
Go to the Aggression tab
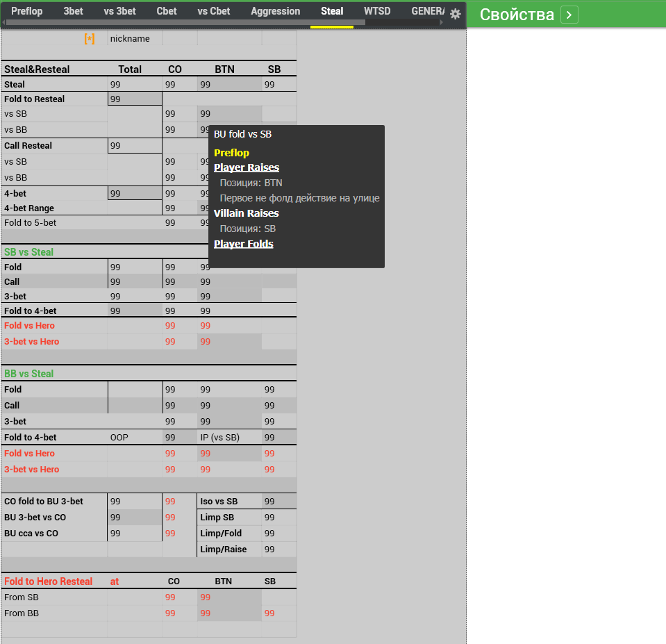click(x=275, y=12)
